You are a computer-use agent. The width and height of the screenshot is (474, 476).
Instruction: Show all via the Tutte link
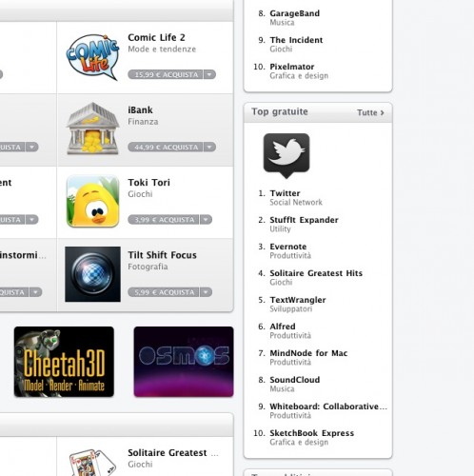point(370,112)
